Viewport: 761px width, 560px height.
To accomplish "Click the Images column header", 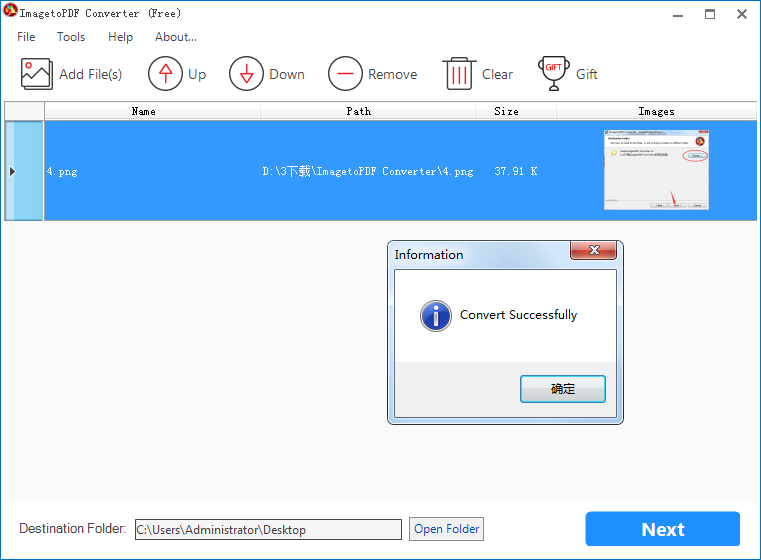I will [656, 111].
